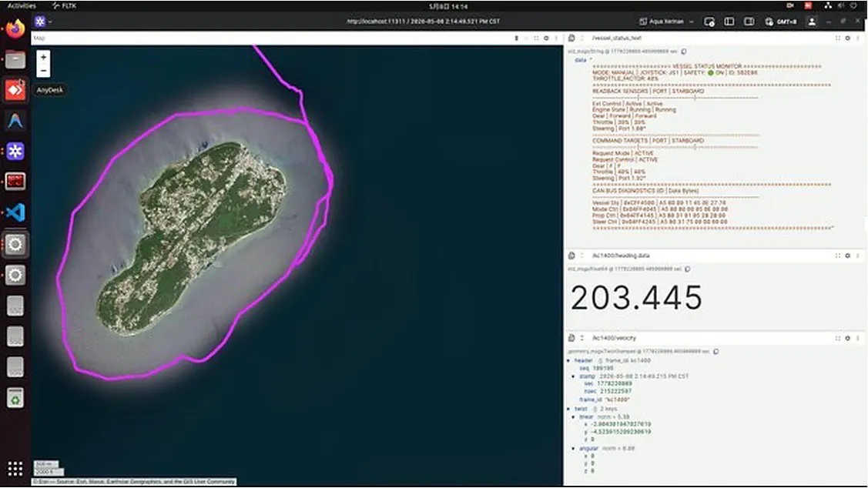The image size is (868, 488).
Task: Open more-options menu of vessel_status_text panel
Action: (x=858, y=38)
